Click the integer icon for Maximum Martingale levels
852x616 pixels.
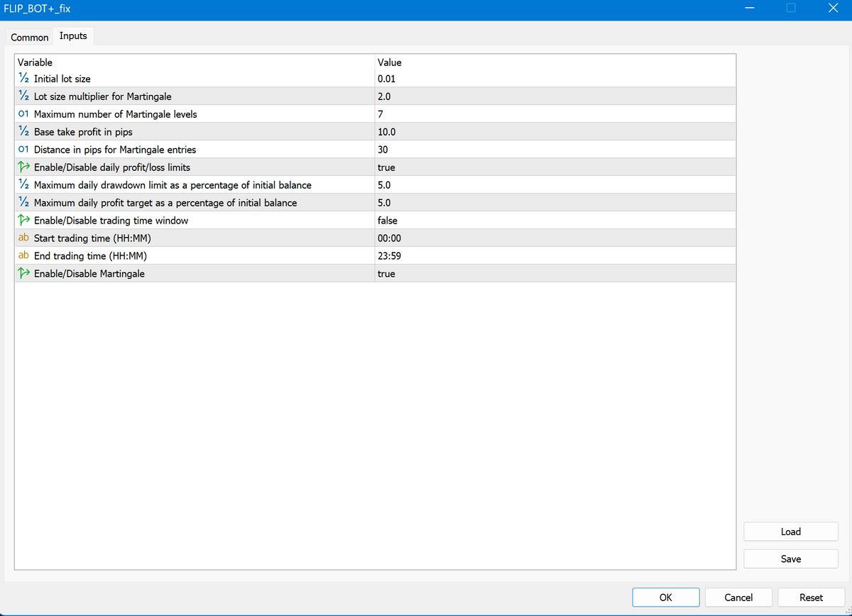point(23,114)
